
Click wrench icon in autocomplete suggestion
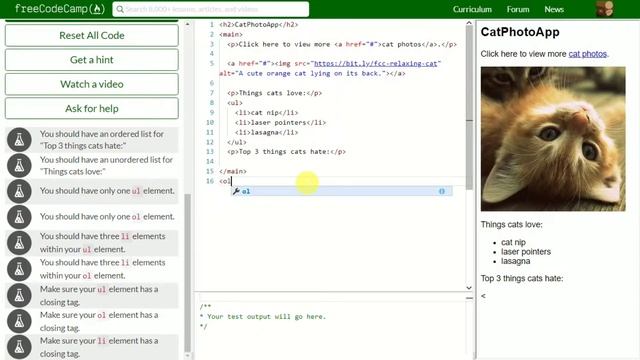coord(236,191)
